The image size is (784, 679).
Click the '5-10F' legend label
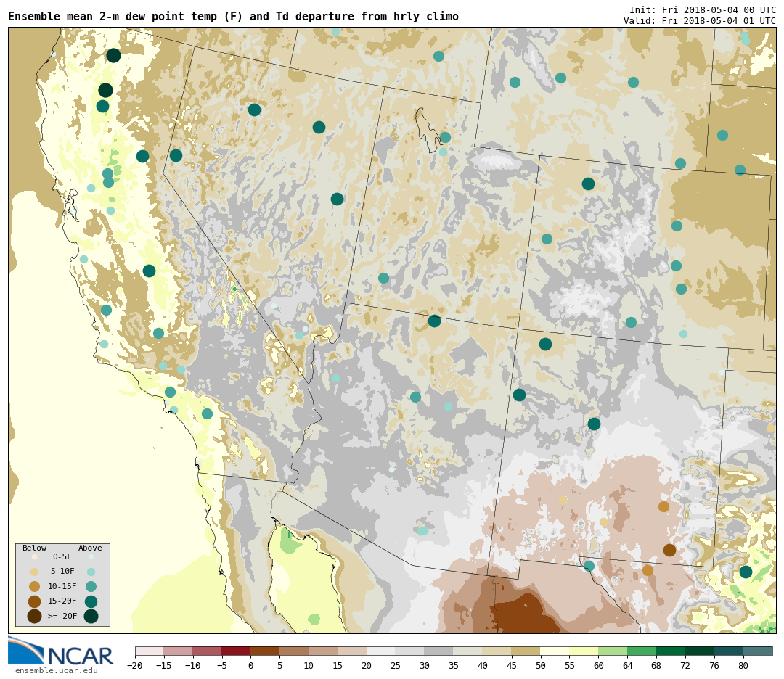point(62,571)
